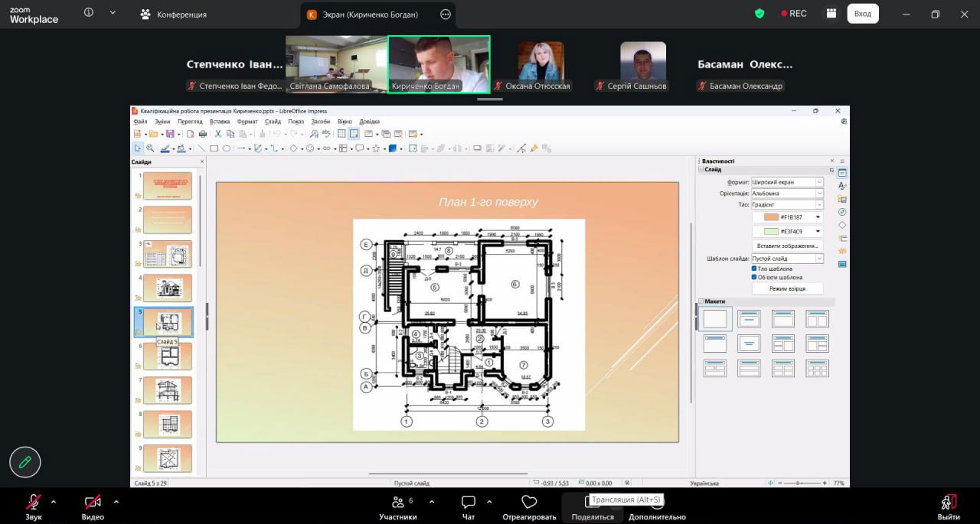The width and height of the screenshot is (980, 524).
Task: Adjust the zoom slider in status bar
Action: click(x=799, y=483)
